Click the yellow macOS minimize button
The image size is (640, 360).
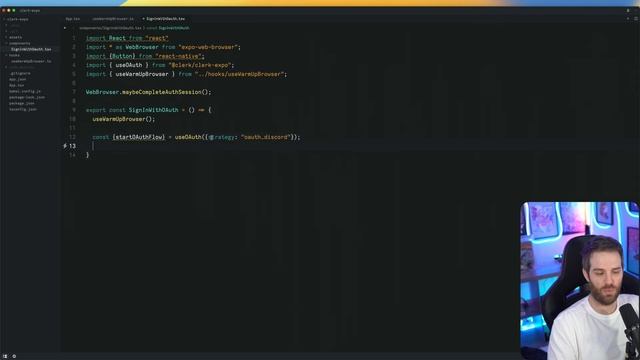point(9,10)
